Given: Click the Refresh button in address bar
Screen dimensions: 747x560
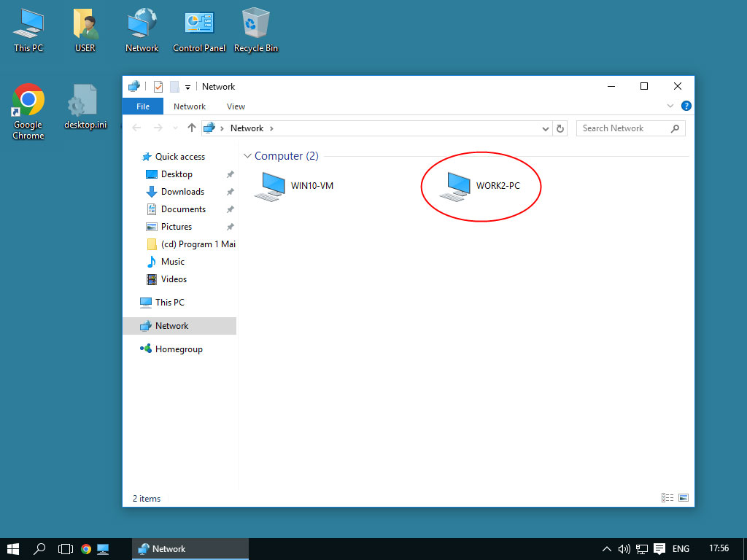Looking at the screenshot, I should pos(560,128).
